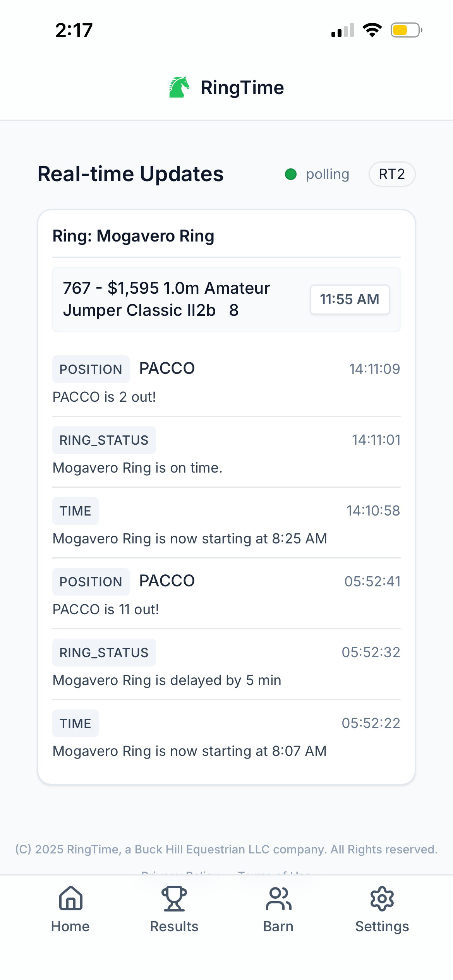Viewport: 453px width, 980px height.
Task: Open Results via the trophy icon
Action: (174, 898)
